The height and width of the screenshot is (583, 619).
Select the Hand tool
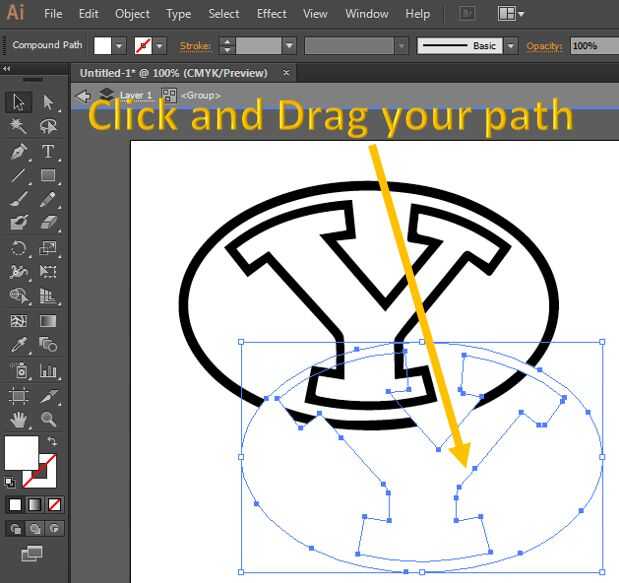pos(18,419)
